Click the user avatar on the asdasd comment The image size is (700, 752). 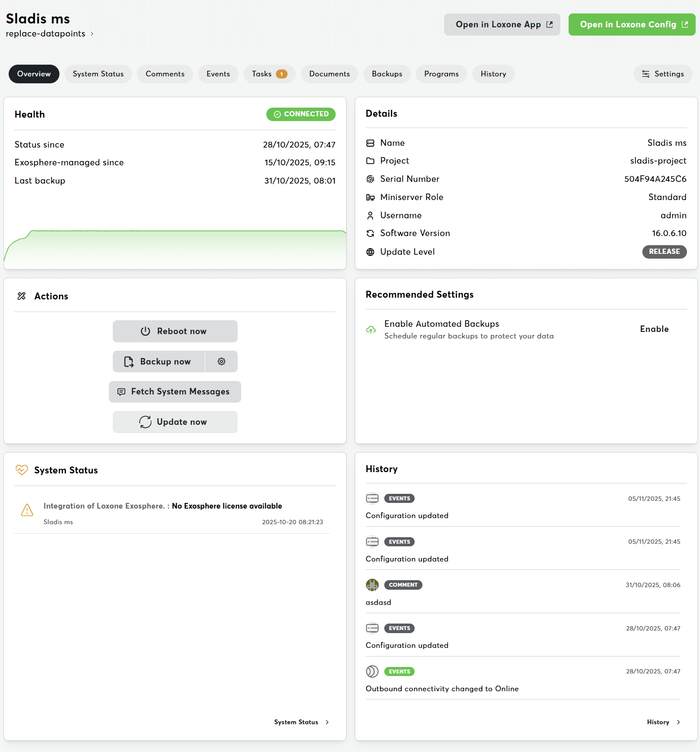click(372, 585)
